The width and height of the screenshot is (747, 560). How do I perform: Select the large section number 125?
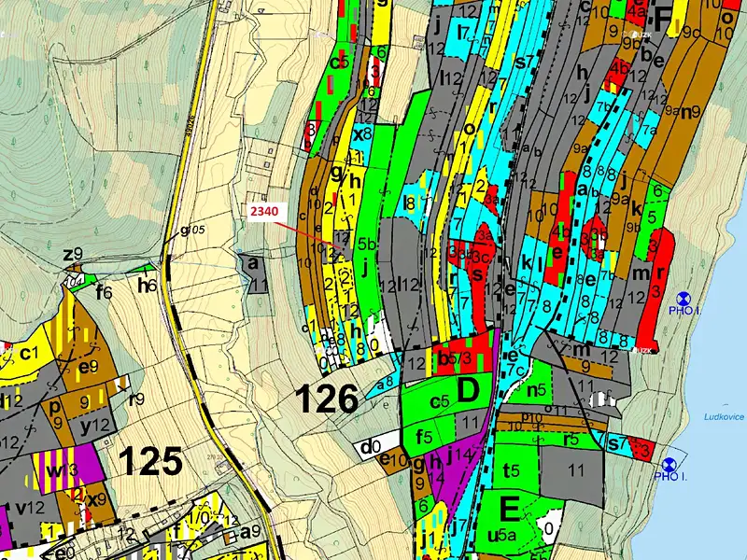pyautogui.click(x=150, y=461)
